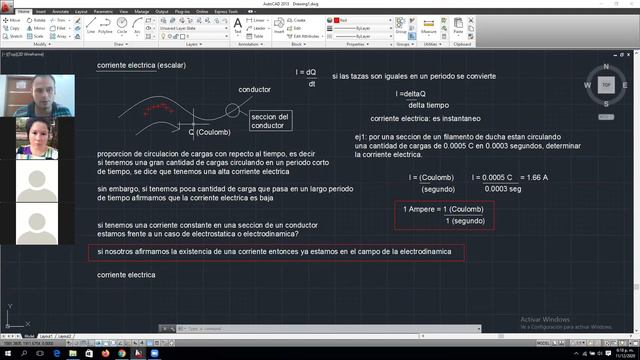
Task: Click the E compass direction on ViewCube
Action: 624,85
